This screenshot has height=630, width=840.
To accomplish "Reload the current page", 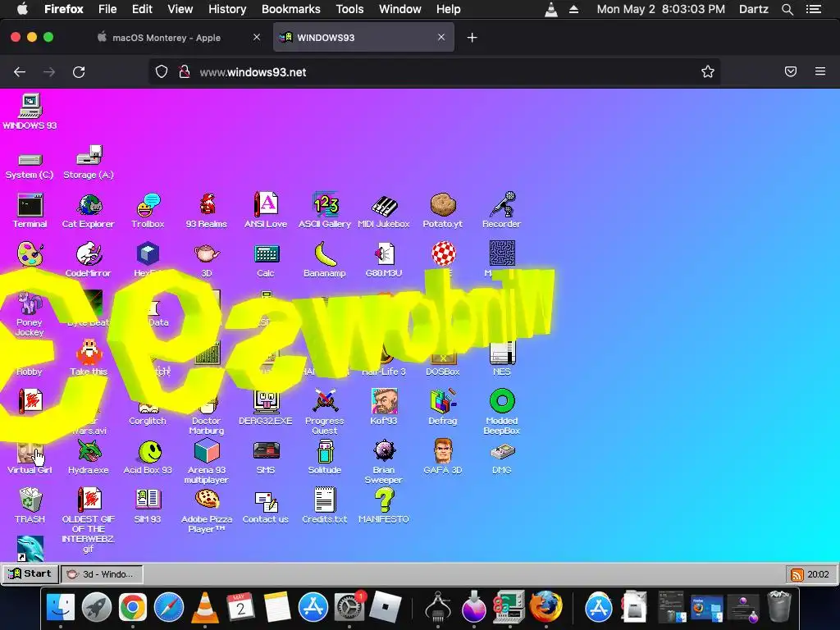I will coord(79,72).
